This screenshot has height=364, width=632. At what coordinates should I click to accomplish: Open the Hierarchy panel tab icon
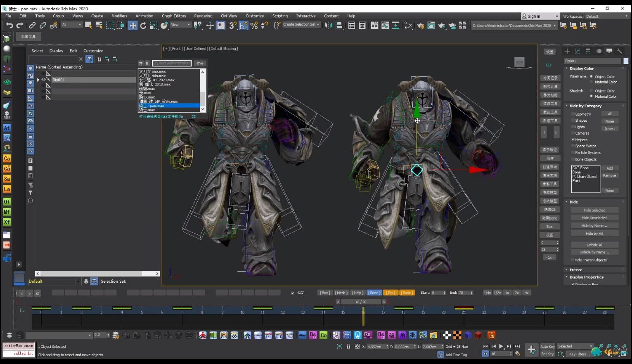coord(588,51)
